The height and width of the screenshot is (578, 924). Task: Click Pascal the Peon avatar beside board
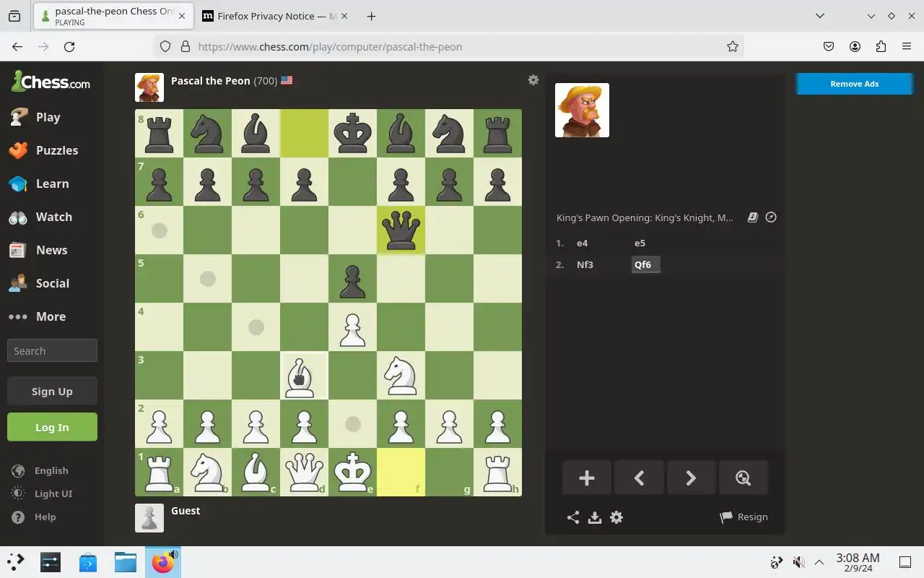coord(149,87)
